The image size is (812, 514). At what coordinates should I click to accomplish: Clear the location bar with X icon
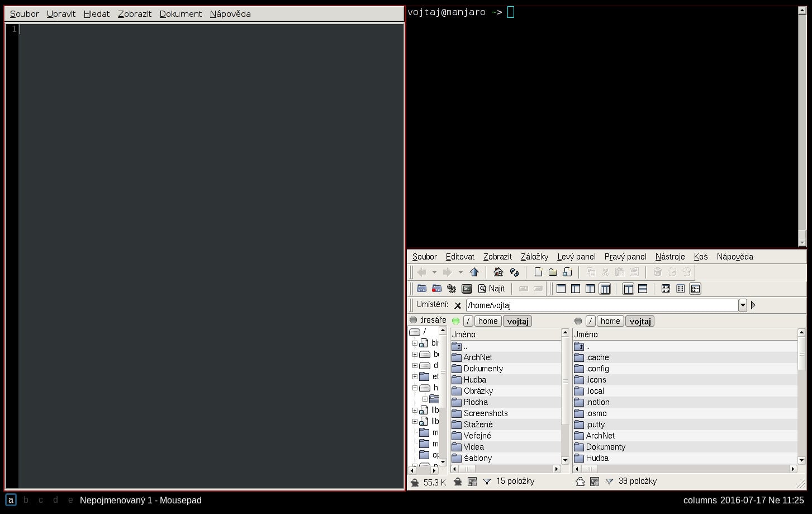[x=458, y=305]
